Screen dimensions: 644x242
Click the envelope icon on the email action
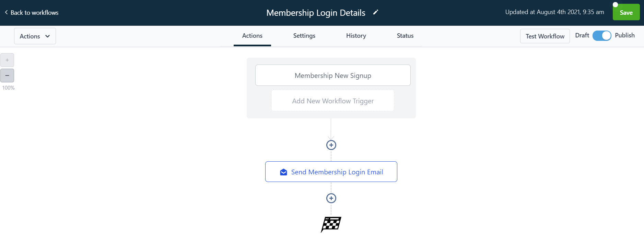(283, 172)
